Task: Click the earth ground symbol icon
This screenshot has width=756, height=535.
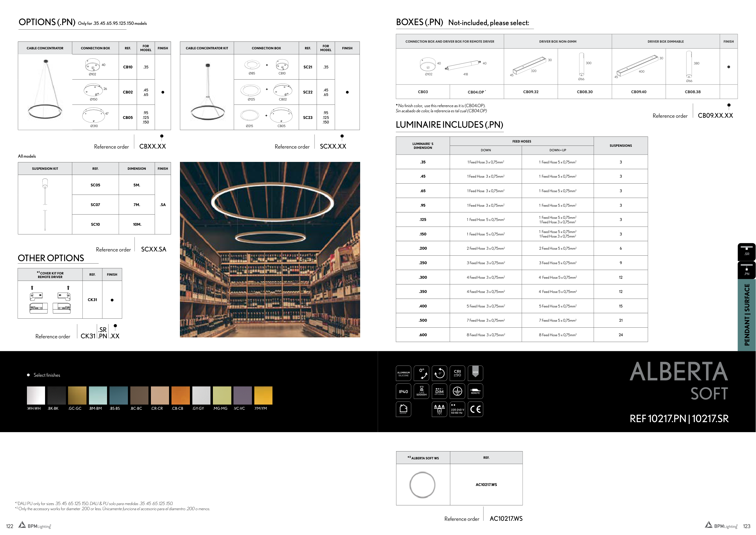Action: [457, 391]
